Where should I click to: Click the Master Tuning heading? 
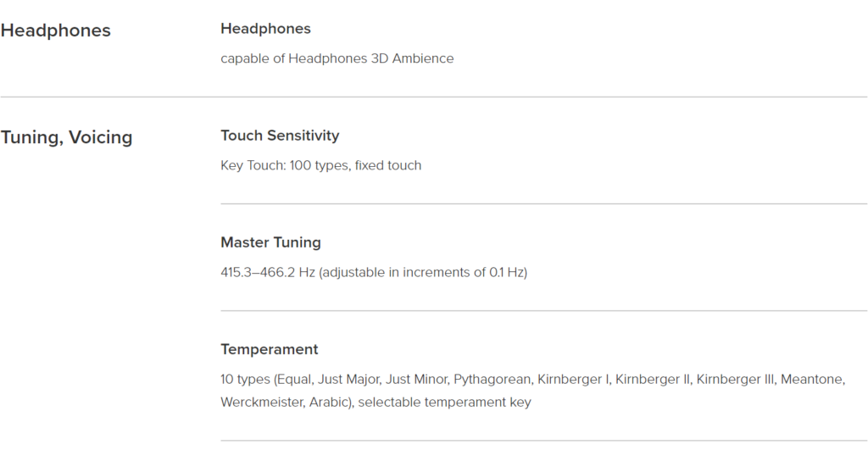click(x=270, y=242)
